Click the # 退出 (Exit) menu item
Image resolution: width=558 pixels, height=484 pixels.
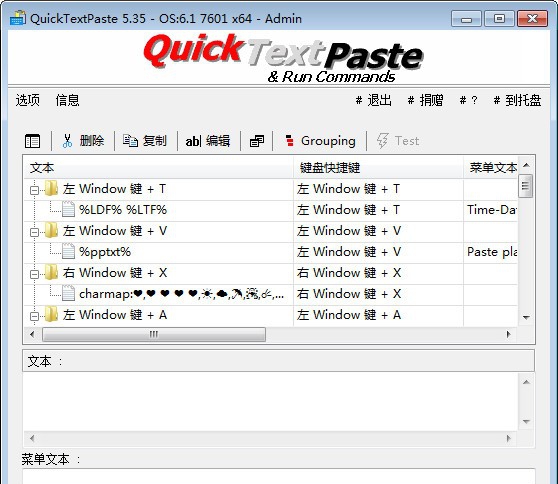tap(374, 100)
